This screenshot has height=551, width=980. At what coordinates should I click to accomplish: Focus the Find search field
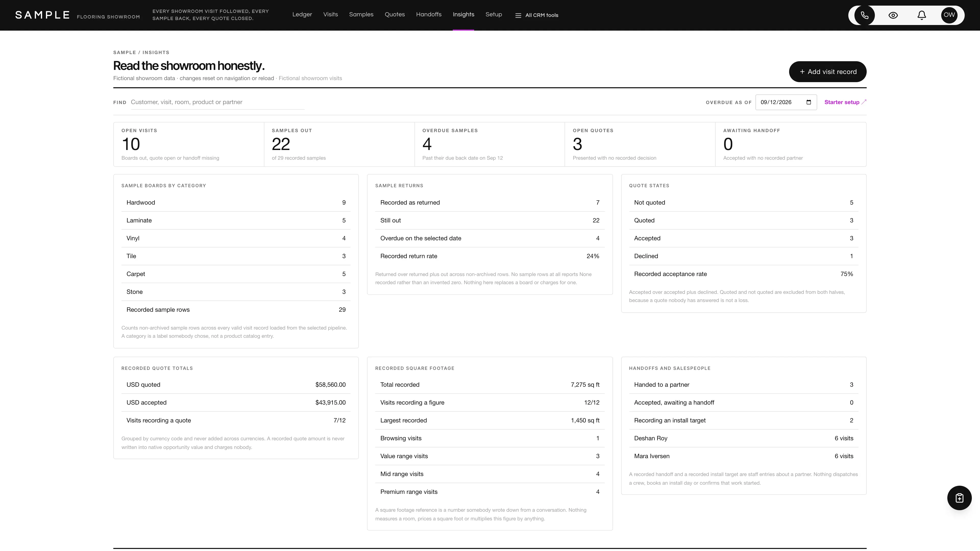coord(217,102)
